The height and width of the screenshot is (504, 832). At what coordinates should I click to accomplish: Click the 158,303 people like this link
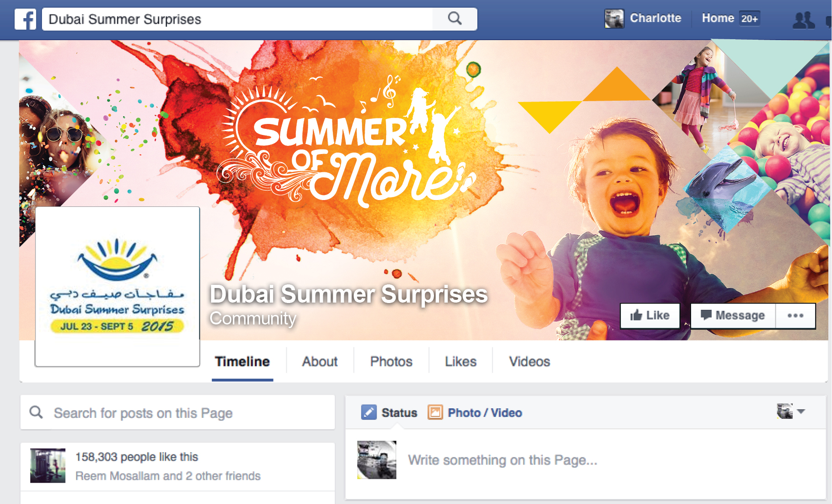click(137, 457)
